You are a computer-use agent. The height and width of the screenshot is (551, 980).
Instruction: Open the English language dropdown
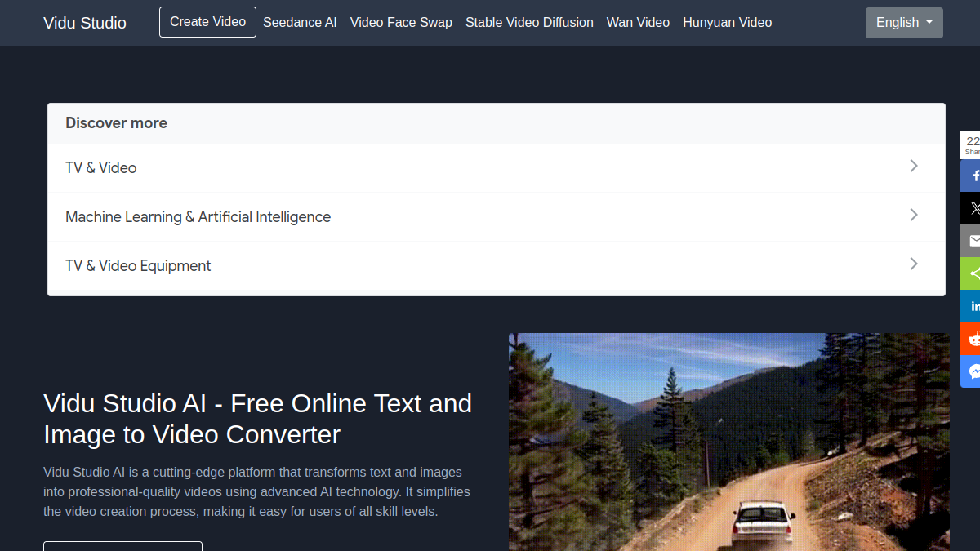[904, 23]
